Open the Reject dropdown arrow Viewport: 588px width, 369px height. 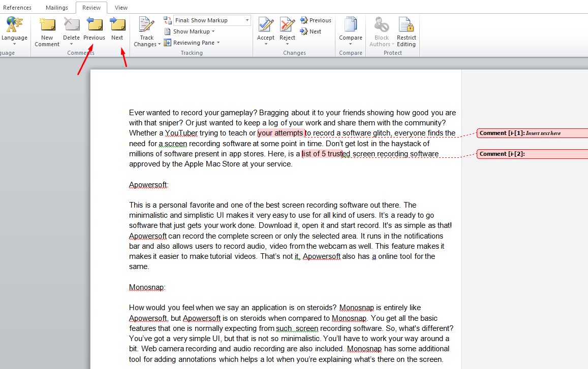[x=287, y=44]
